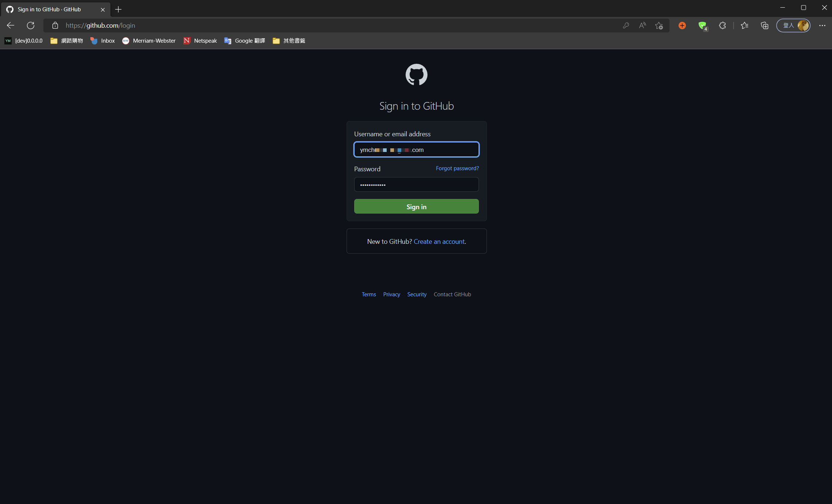This screenshot has height=504, width=832.
Task: Open the Collections icon
Action: (765, 26)
